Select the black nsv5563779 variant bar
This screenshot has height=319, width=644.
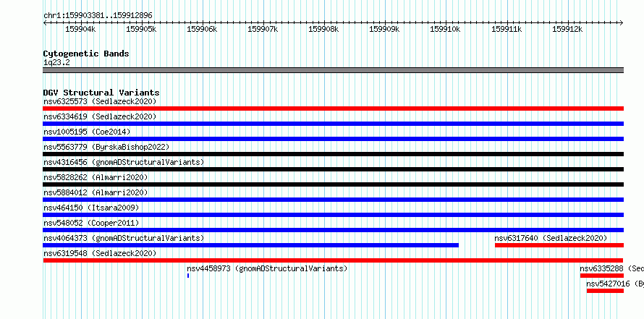pos(333,154)
